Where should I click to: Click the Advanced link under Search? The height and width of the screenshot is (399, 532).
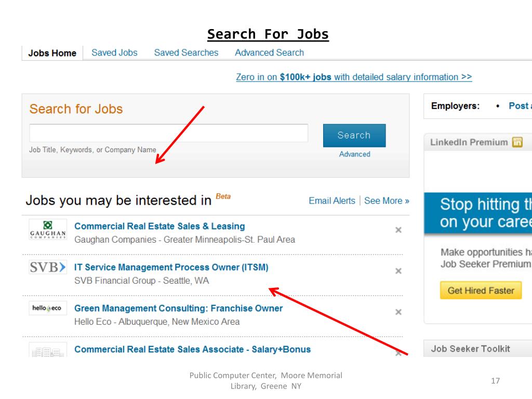click(x=354, y=154)
